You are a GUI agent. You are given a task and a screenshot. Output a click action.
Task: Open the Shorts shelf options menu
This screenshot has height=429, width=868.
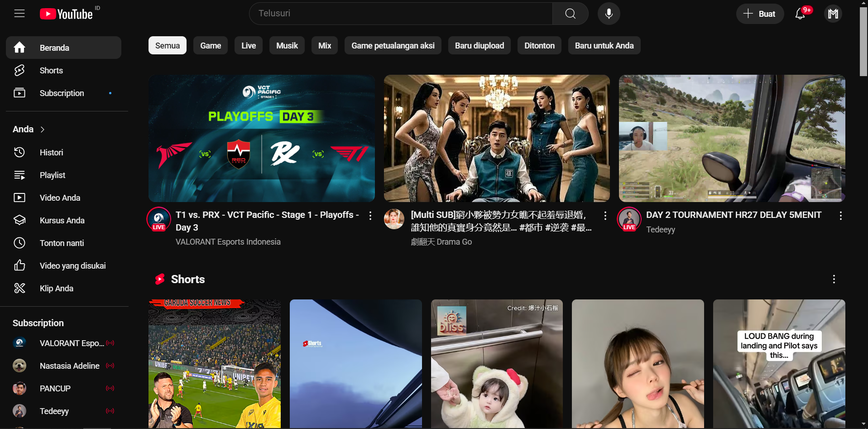(x=834, y=279)
